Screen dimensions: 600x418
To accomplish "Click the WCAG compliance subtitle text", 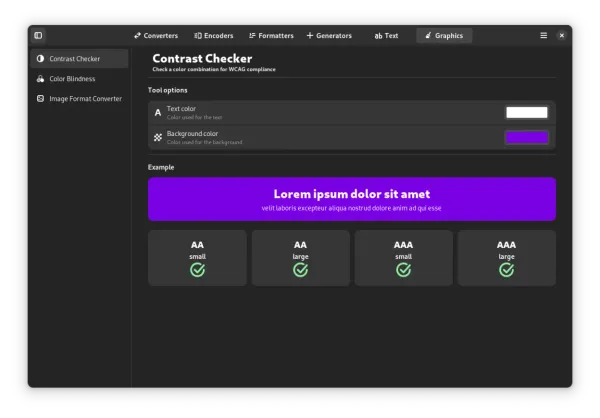I will coord(214,70).
